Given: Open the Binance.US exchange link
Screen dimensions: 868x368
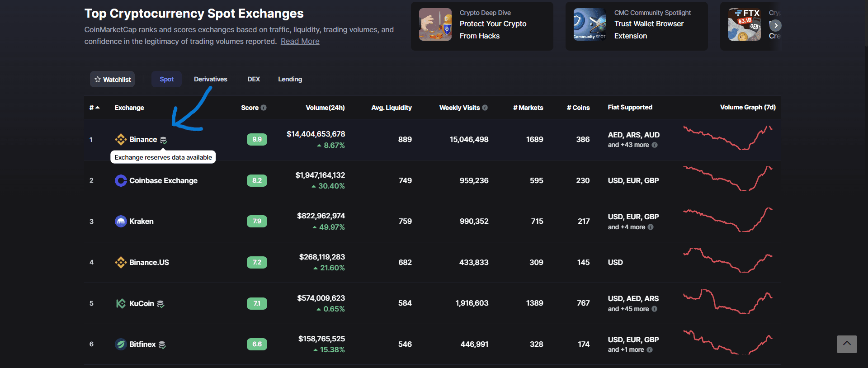Looking at the screenshot, I should click(x=149, y=263).
